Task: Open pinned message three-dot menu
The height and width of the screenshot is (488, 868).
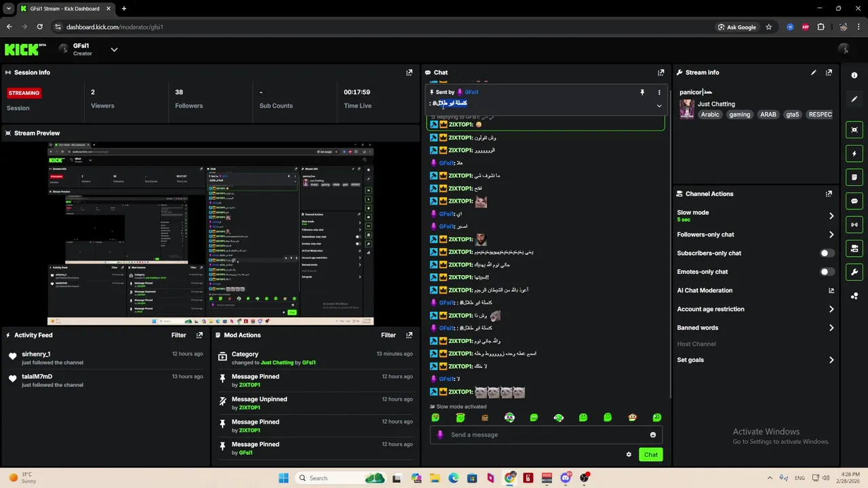Action: (x=659, y=92)
